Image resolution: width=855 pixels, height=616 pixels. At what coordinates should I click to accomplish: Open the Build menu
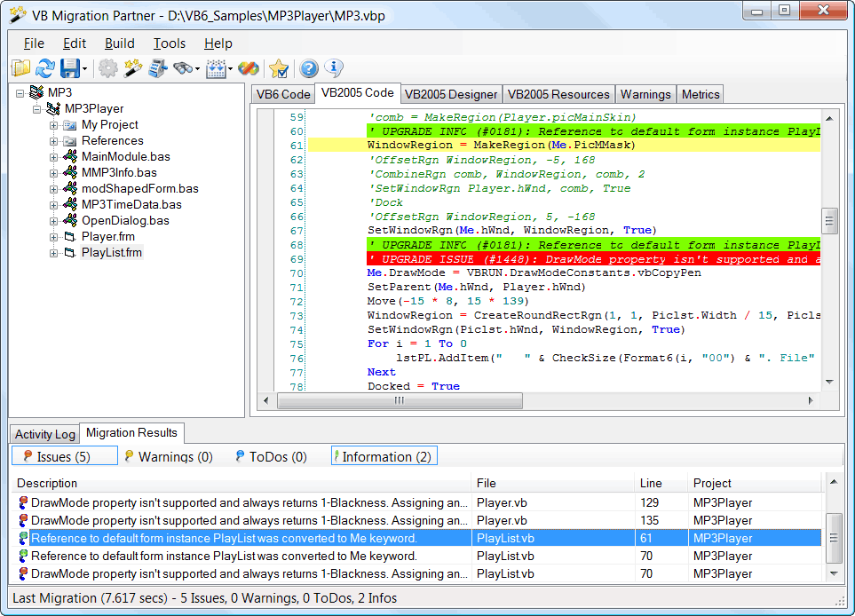120,43
